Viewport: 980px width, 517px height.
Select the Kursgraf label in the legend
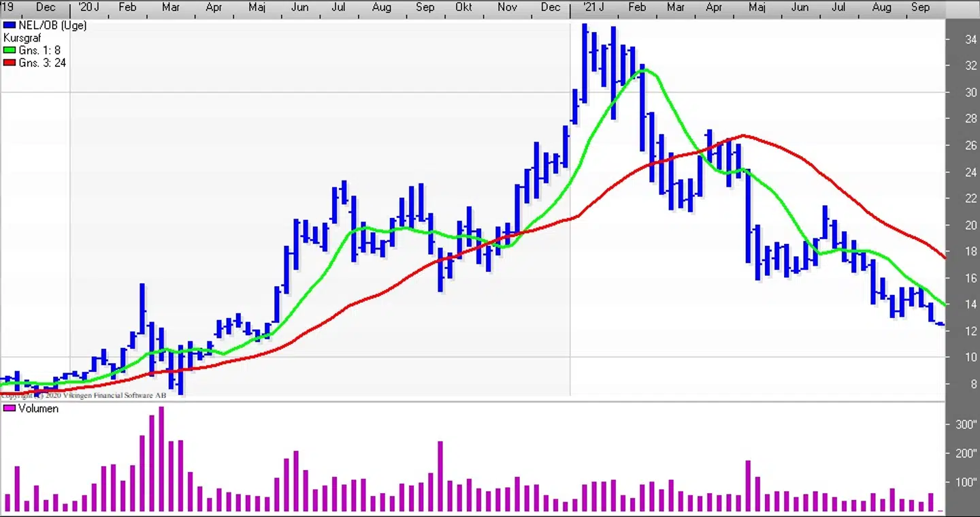point(22,38)
